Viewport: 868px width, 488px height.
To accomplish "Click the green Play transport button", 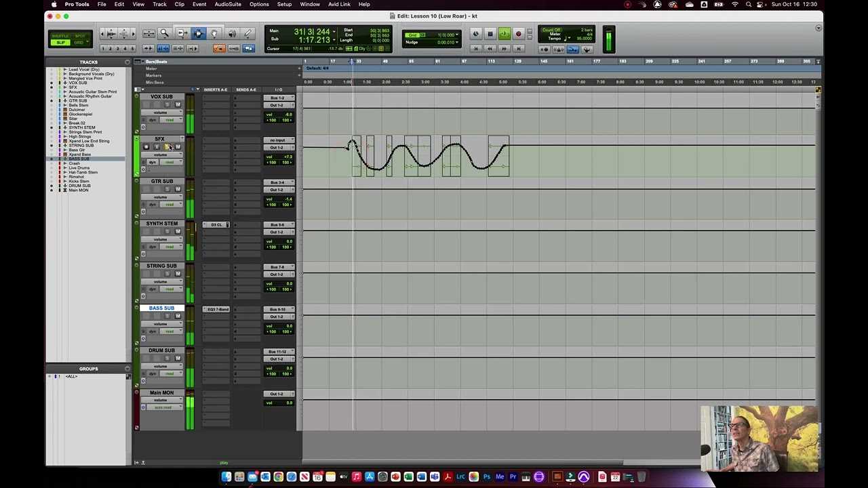I will (x=504, y=34).
